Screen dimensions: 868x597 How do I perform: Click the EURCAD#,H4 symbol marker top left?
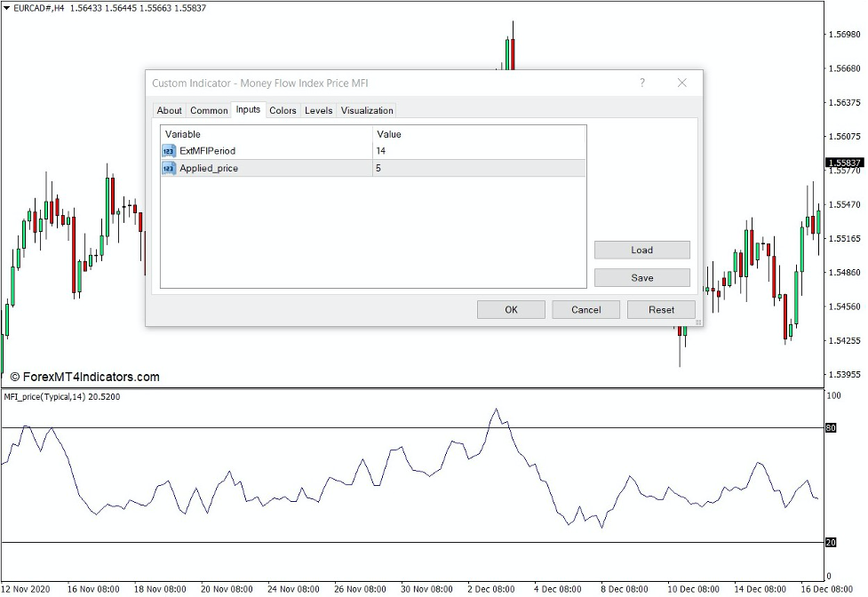36,9
